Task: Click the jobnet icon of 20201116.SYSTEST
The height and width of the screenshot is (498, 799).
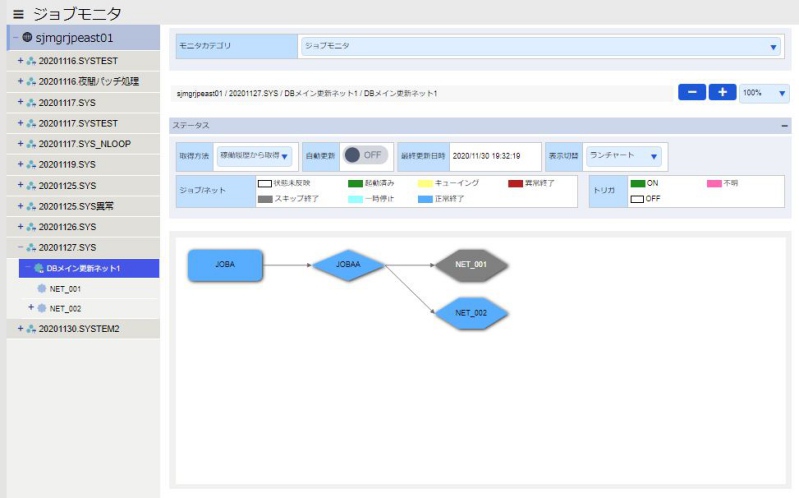Action: pos(31,61)
